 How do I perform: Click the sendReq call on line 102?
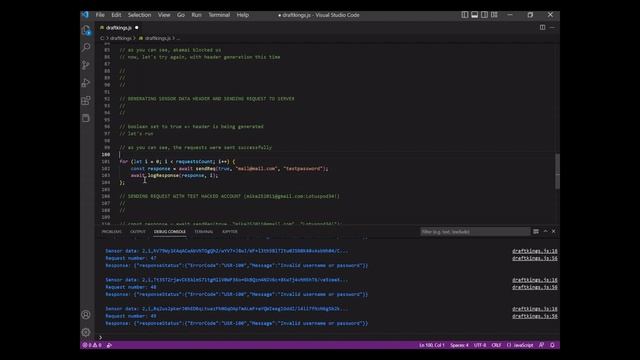[205, 169]
